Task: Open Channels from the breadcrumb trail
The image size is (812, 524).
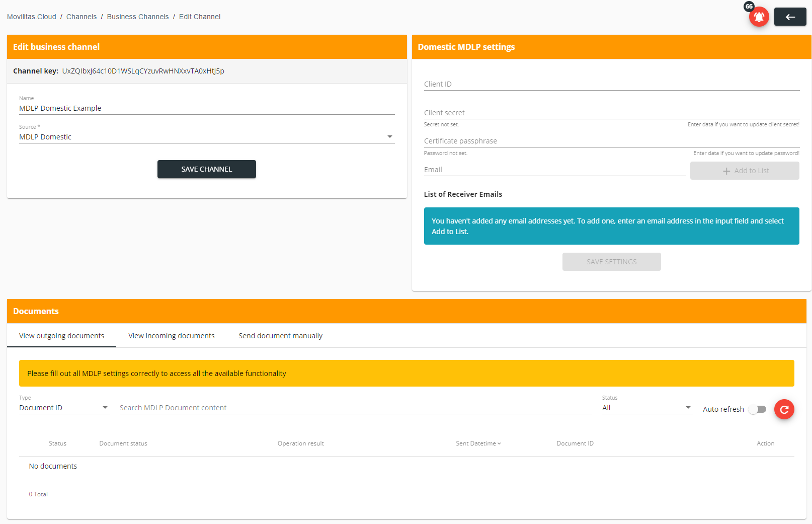Action: (82, 17)
